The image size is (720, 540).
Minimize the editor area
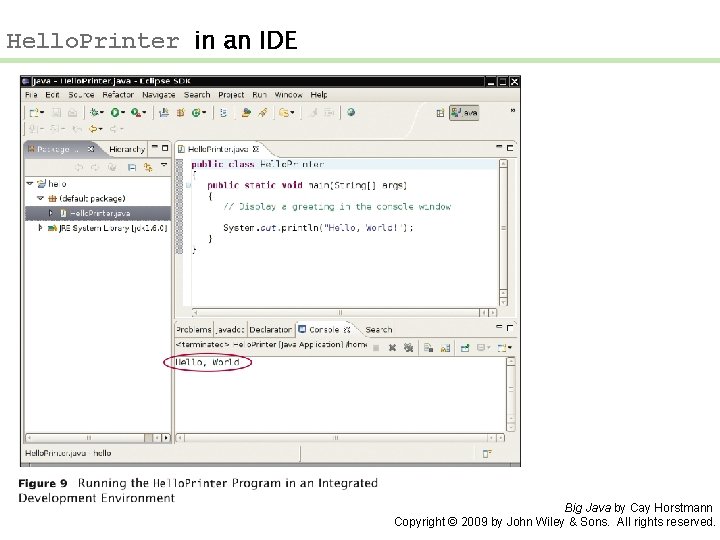click(x=499, y=148)
